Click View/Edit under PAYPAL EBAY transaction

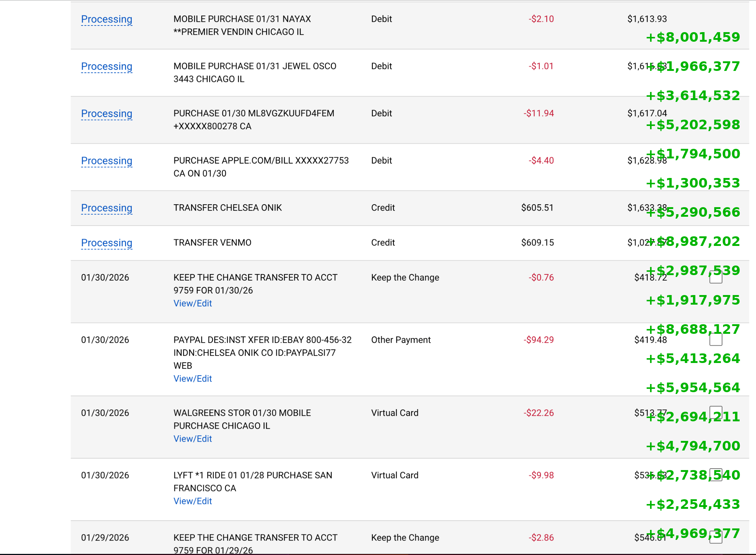click(193, 379)
